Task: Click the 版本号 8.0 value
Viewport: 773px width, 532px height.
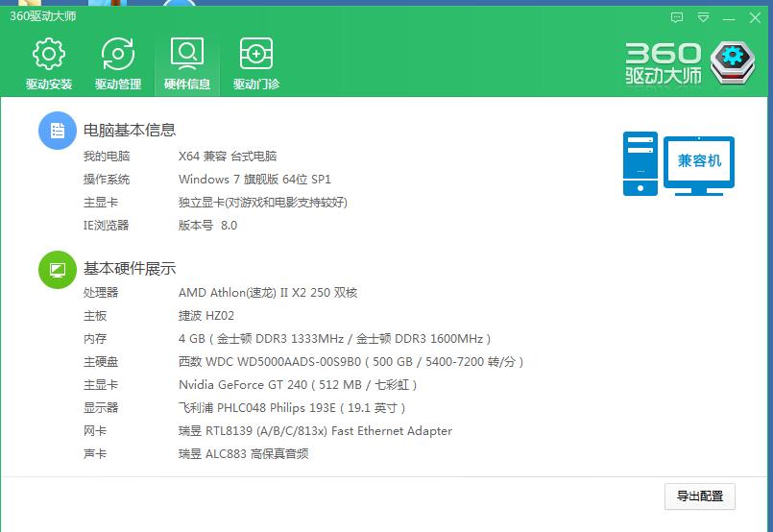Action: pyautogui.click(x=207, y=226)
